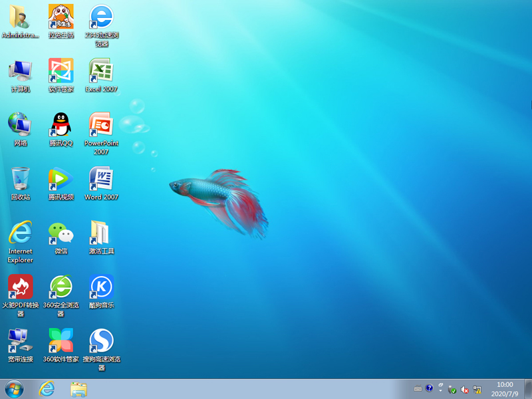This screenshot has height=399, width=532.
Task: Open the taskbar clock showing 10:00
Action: [x=505, y=389]
